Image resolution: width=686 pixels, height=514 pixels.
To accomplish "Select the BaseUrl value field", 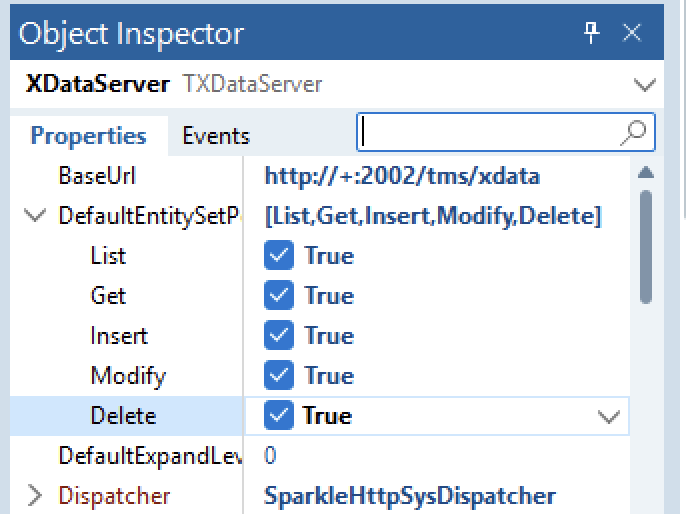I will pos(437,176).
